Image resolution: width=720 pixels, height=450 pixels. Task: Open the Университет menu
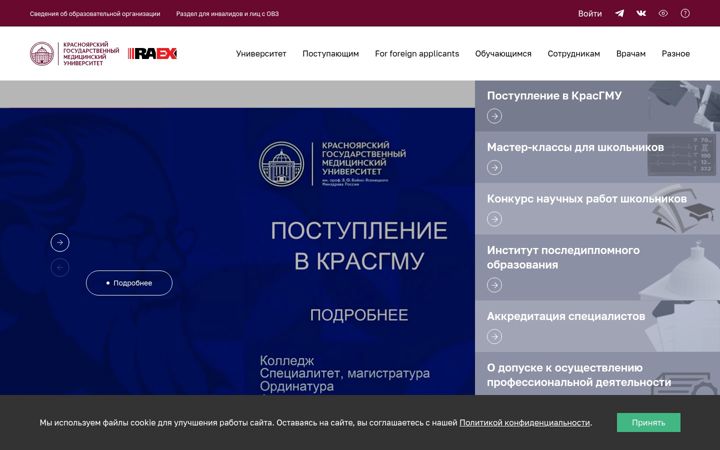(261, 54)
